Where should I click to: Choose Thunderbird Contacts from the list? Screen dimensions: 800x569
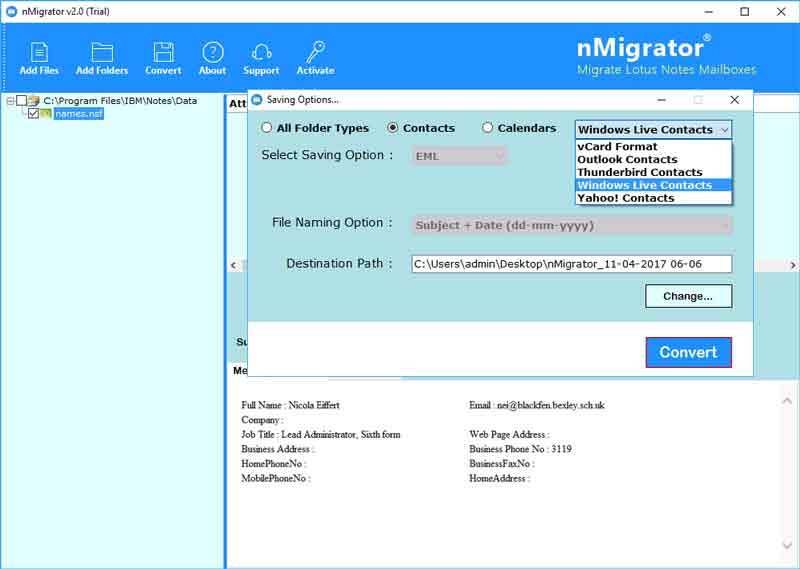click(x=654, y=172)
